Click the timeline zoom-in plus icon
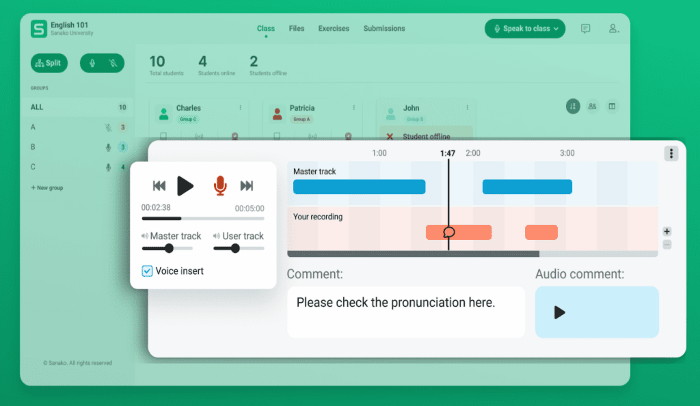The image size is (700, 406). [667, 231]
